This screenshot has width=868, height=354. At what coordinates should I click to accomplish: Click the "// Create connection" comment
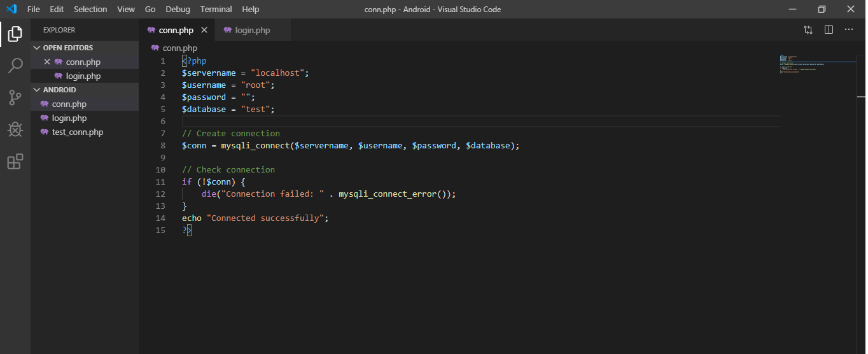pyautogui.click(x=231, y=133)
